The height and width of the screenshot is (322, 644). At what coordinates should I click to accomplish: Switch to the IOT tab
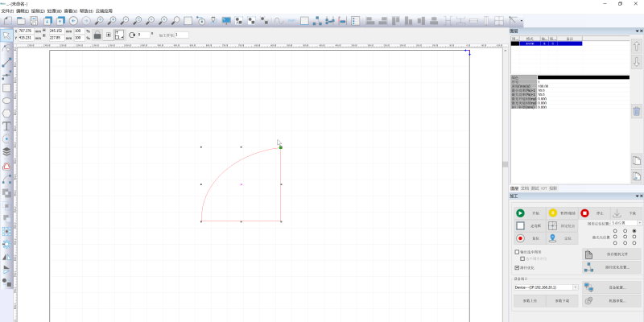[x=544, y=188]
